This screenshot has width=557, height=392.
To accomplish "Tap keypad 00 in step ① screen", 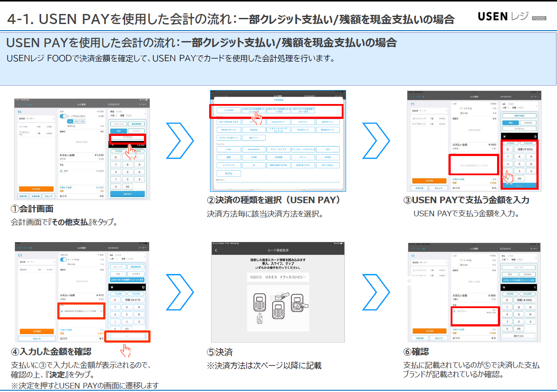I will pyautogui.click(x=127, y=187).
